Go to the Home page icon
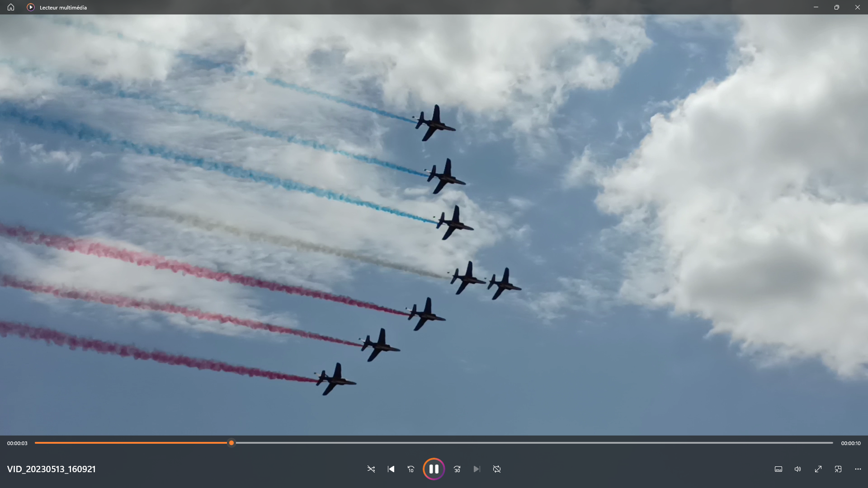The height and width of the screenshot is (488, 868). pyautogui.click(x=11, y=7)
